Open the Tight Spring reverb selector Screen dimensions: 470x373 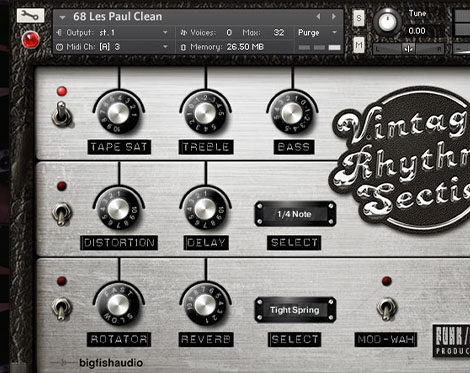point(295,310)
